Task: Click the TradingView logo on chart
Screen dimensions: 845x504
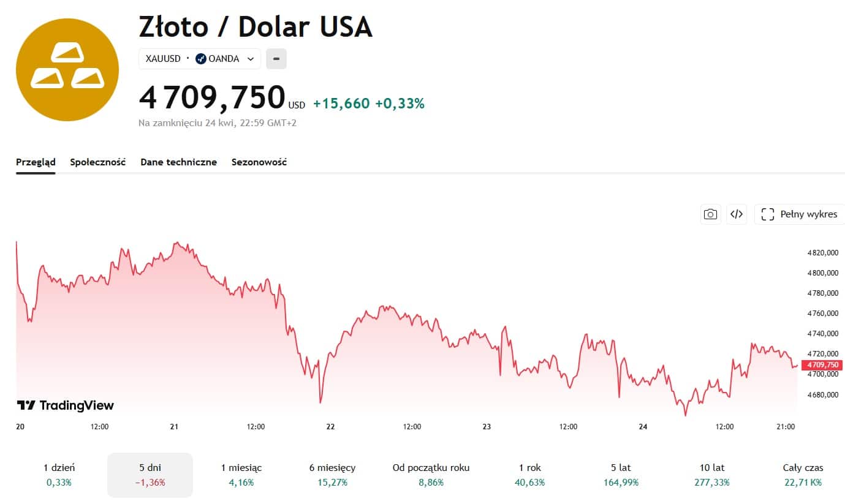Action: 66,405
